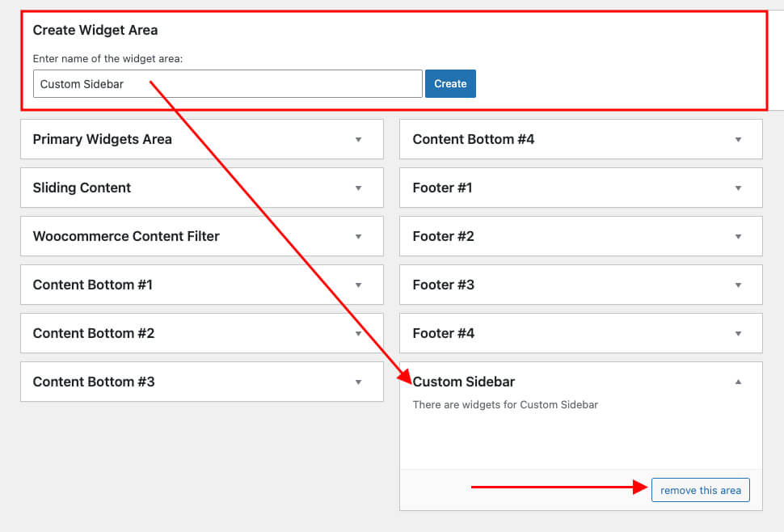This screenshot has height=532, width=784.
Task: Expand Content Bottom #4 arrow
Action: 738,140
